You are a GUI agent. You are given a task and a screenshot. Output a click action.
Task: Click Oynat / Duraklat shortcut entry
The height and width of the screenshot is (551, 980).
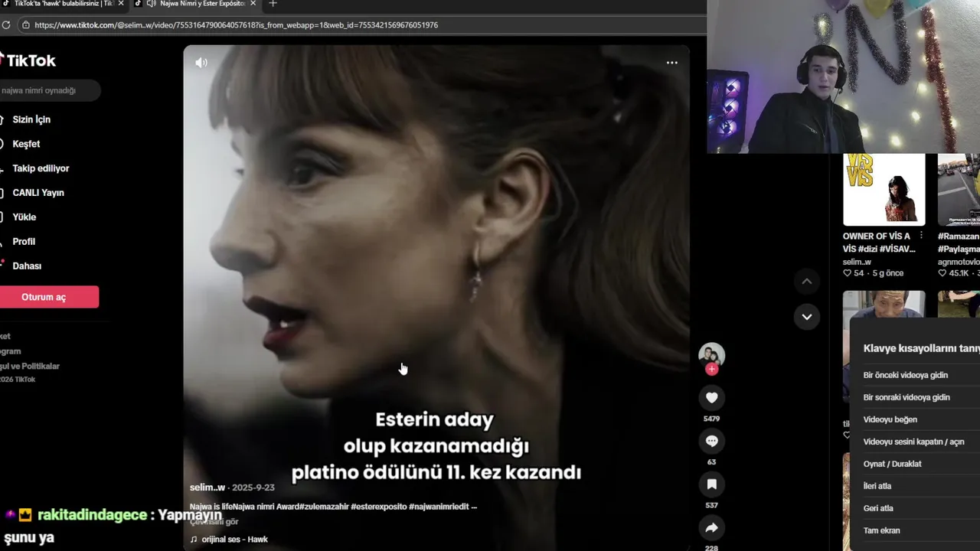point(893,464)
